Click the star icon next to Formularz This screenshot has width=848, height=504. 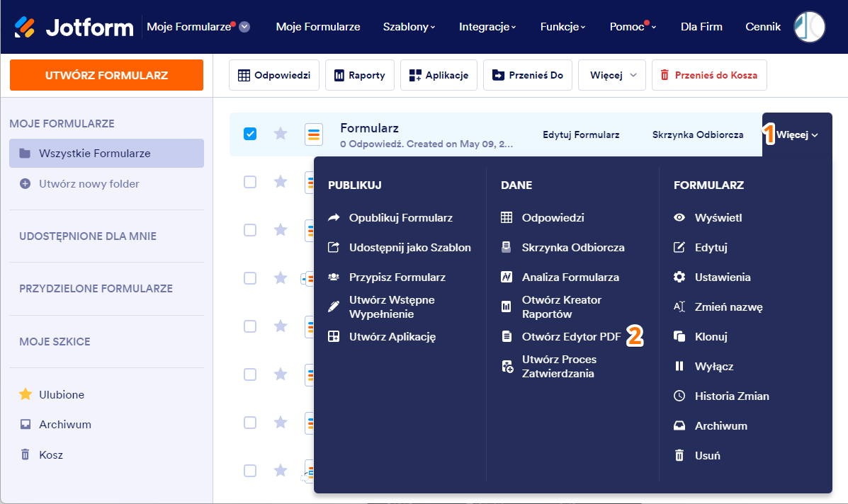[280, 133]
